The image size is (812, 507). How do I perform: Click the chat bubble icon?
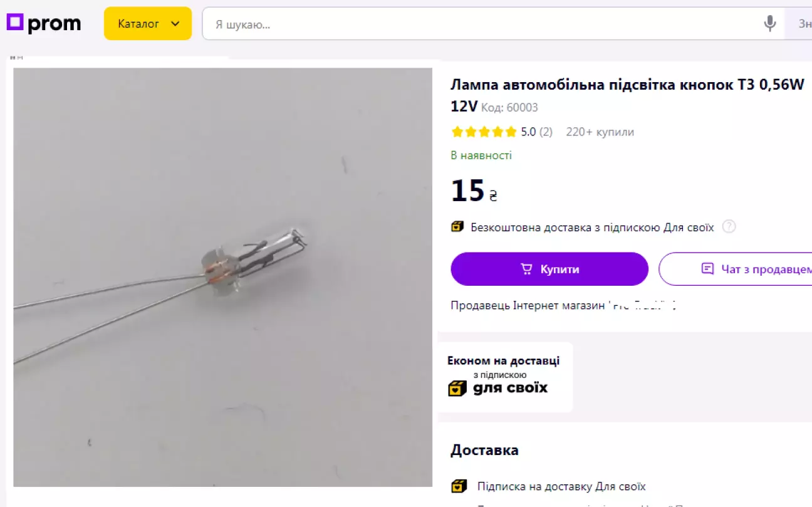[707, 269]
